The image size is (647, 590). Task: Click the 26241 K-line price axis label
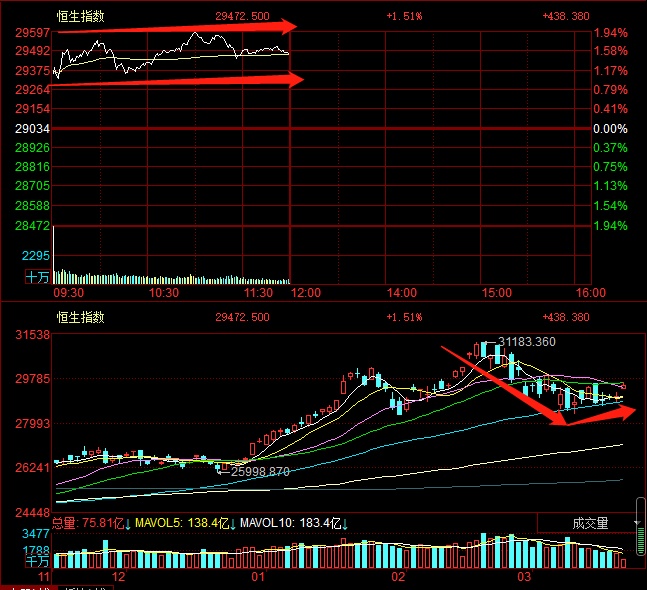(x=32, y=467)
